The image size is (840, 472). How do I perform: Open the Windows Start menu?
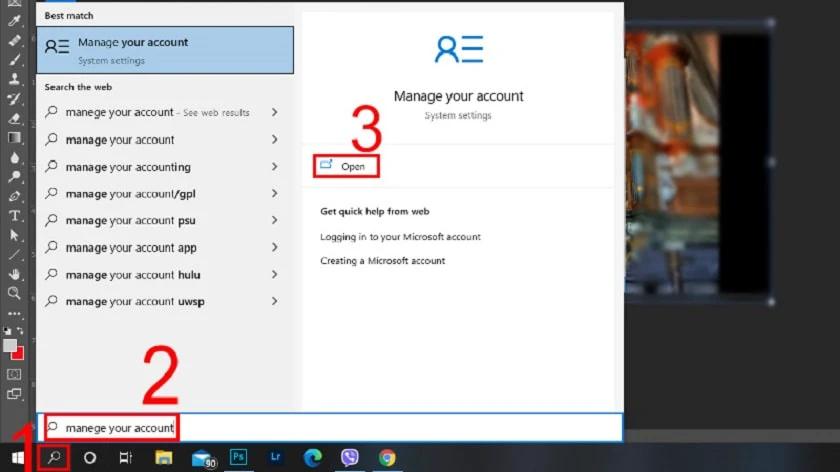pos(18,458)
